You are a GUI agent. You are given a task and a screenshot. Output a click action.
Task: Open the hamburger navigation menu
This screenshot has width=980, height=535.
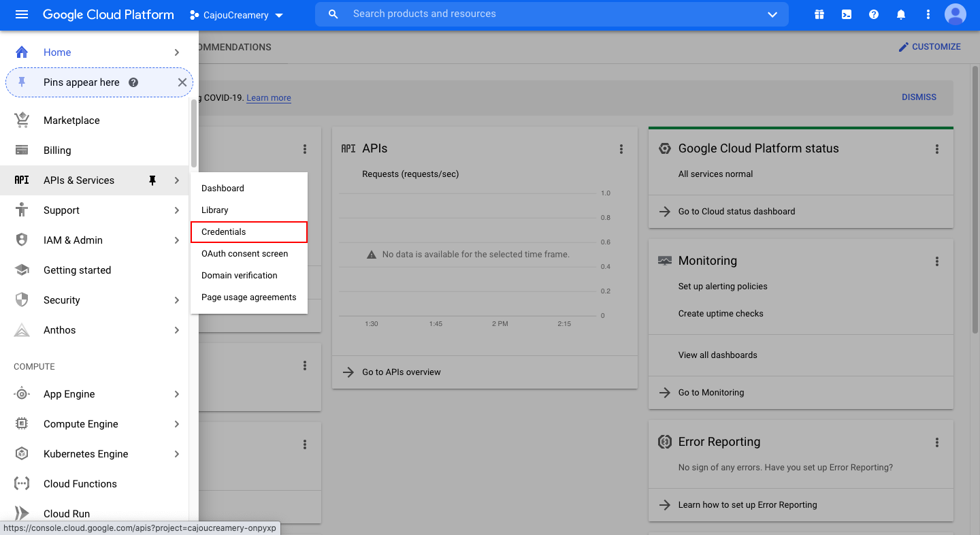click(22, 14)
